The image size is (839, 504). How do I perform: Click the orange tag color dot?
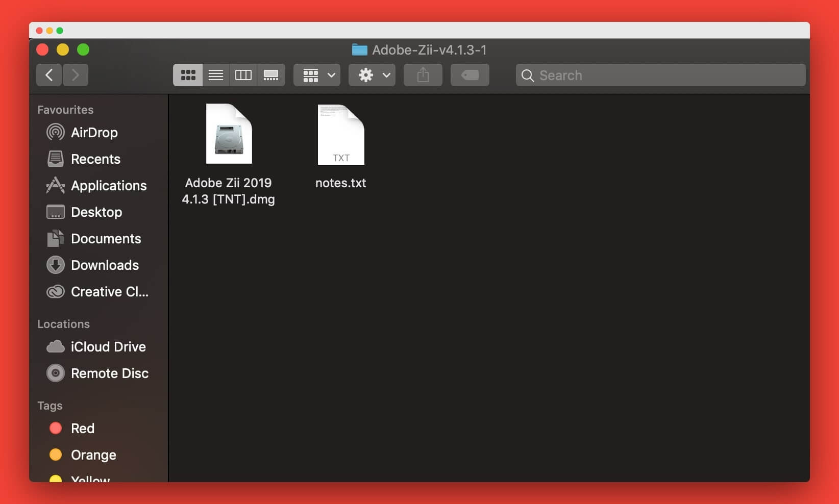pos(56,455)
